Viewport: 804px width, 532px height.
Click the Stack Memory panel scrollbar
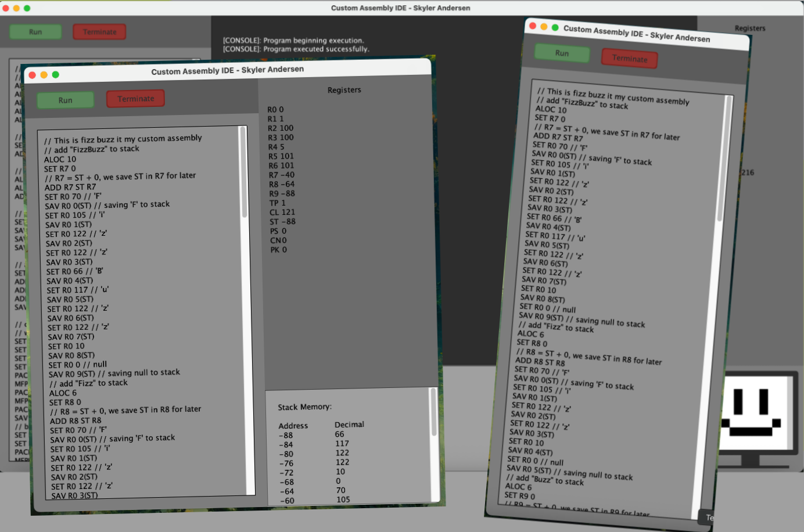point(433,412)
